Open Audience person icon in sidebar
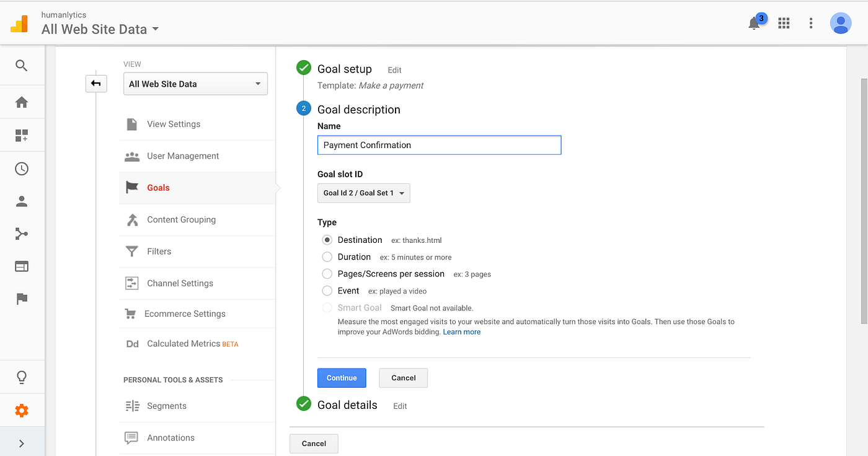868x456 pixels. pos(22,201)
